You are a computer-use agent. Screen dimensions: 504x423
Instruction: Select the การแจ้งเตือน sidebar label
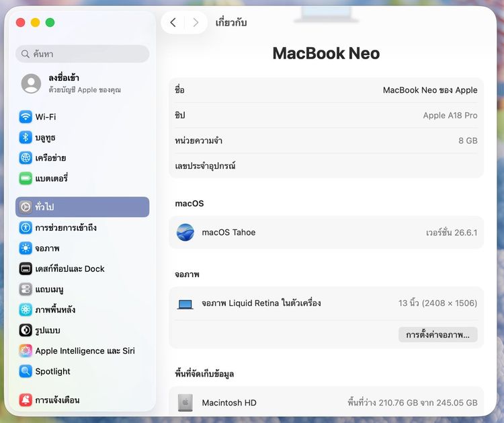click(57, 400)
